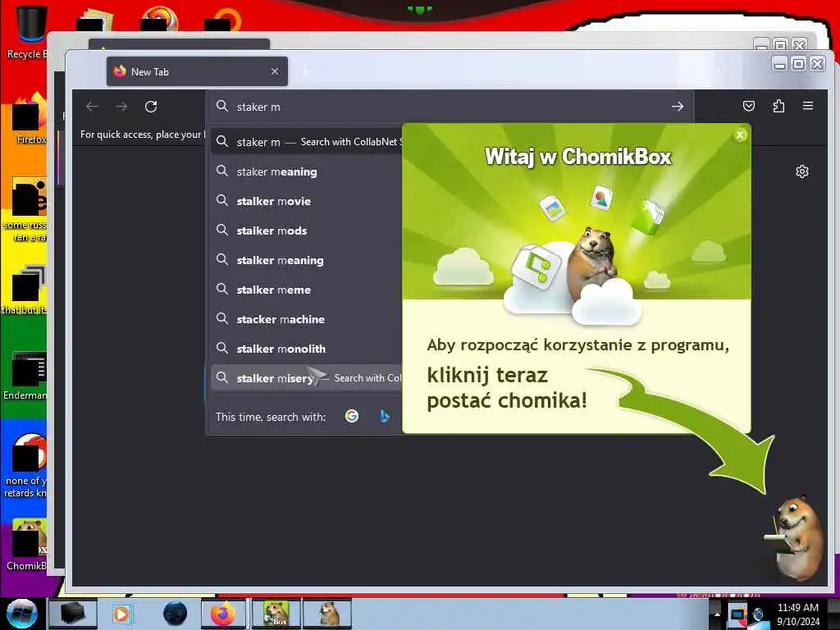Viewport: 840px width, 630px height.
Task: Open Firefox hamburger application menu
Action: [808, 106]
